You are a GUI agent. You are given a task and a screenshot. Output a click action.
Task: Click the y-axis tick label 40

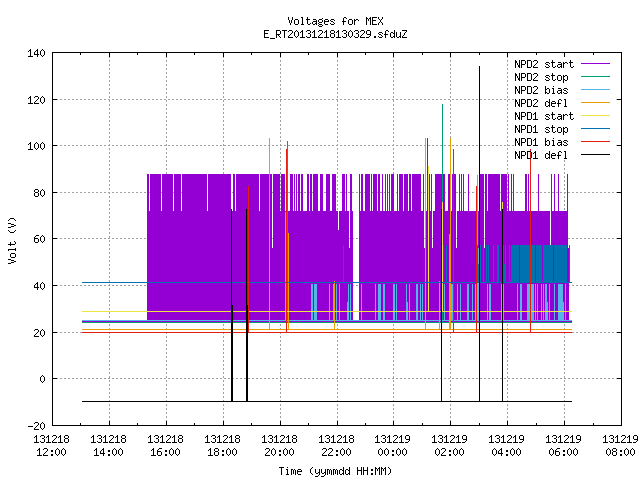pos(39,286)
